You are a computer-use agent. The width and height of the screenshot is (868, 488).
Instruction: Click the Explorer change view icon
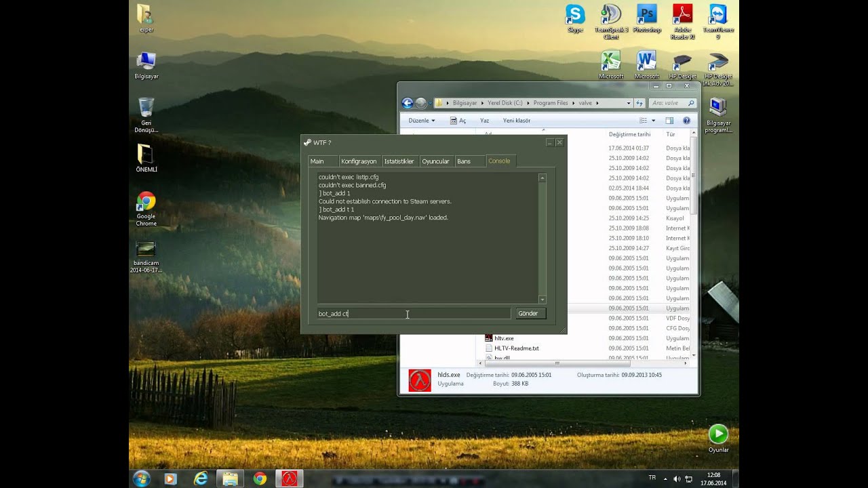(644, 121)
